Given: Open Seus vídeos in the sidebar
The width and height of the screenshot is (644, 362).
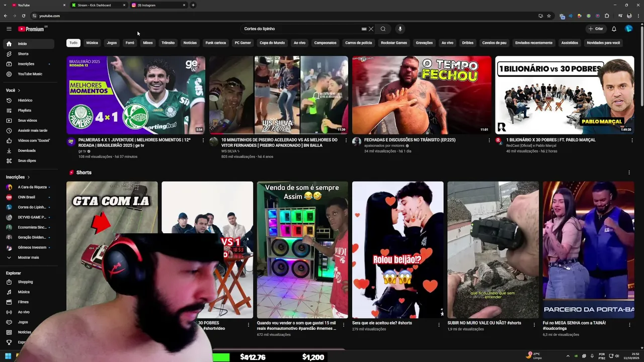Looking at the screenshot, I should [28, 120].
